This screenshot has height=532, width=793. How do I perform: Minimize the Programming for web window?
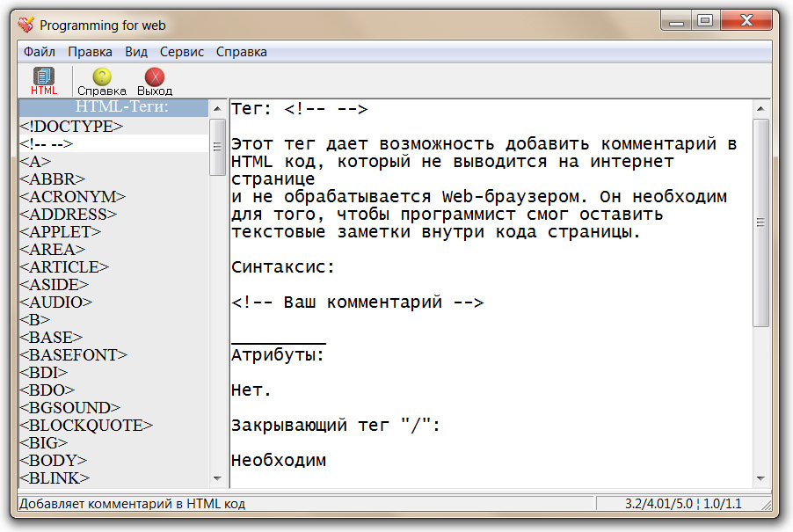click(676, 21)
